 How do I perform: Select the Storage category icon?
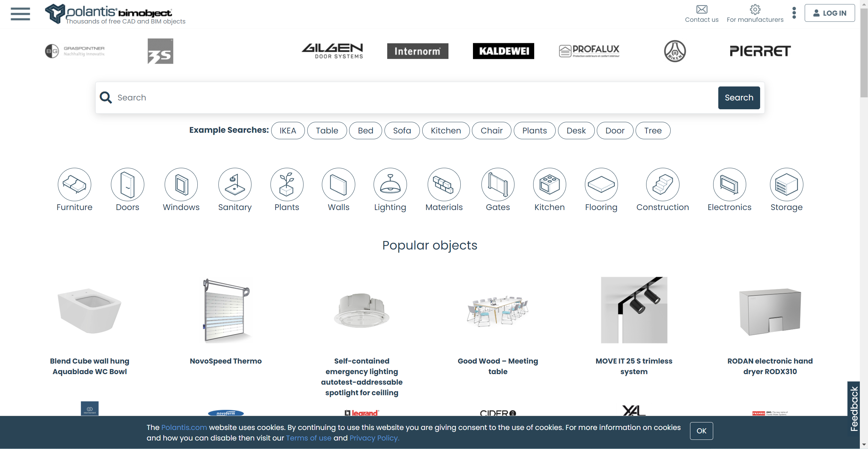tap(787, 185)
